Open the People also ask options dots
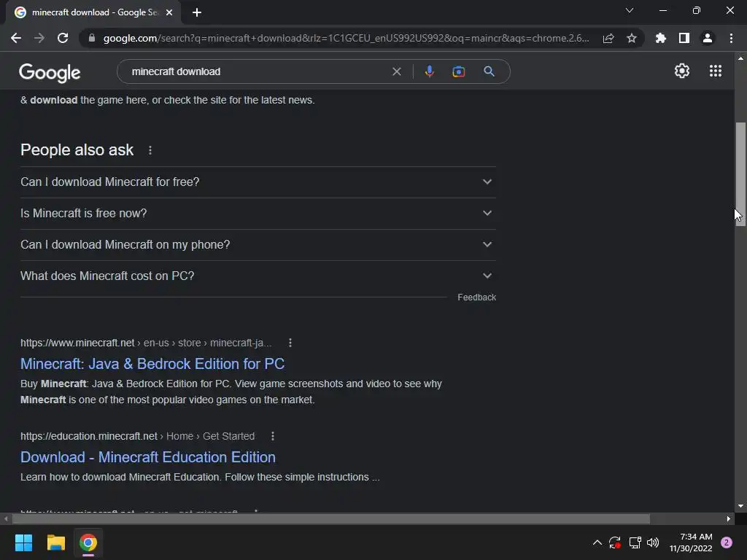The height and width of the screenshot is (560, 747). point(150,150)
